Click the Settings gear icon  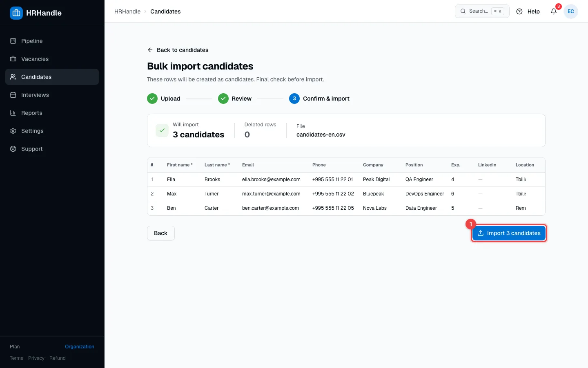13,131
